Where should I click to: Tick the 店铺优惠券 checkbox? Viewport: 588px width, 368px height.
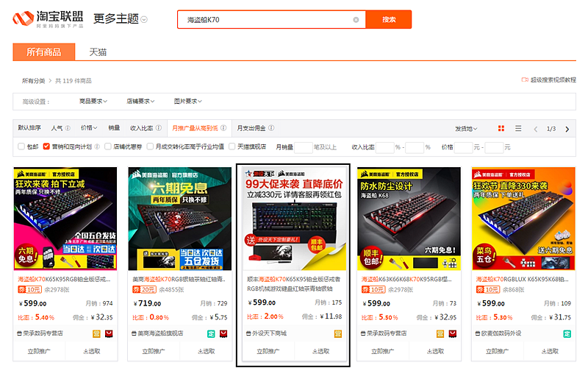click(108, 146)
